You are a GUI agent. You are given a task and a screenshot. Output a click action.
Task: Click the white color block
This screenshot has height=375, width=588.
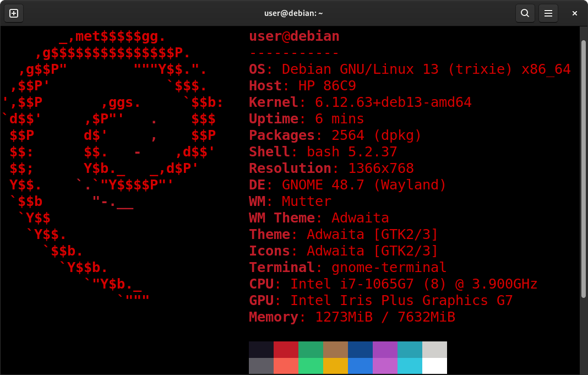[434, 366]
